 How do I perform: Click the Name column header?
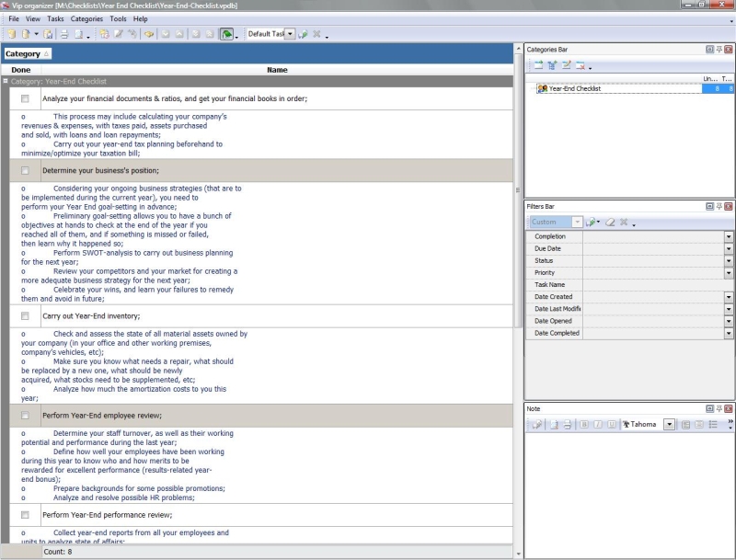[277, 70]
